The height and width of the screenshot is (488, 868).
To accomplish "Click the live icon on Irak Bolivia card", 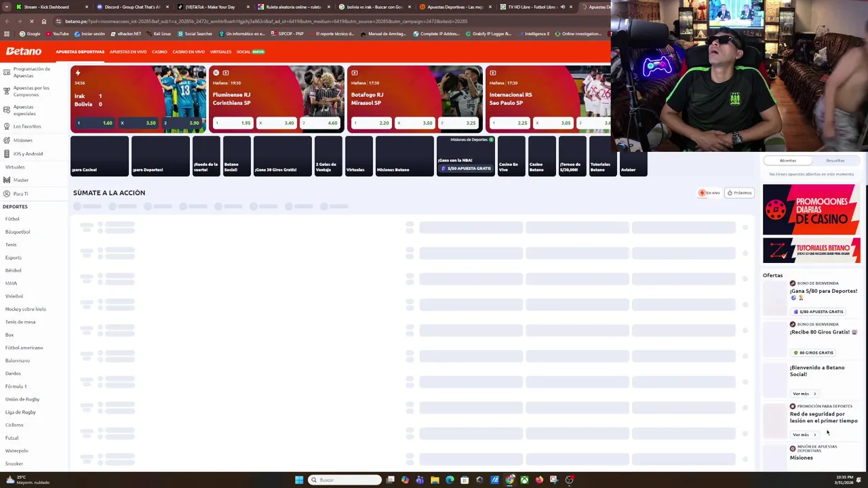I will (78, 73).
